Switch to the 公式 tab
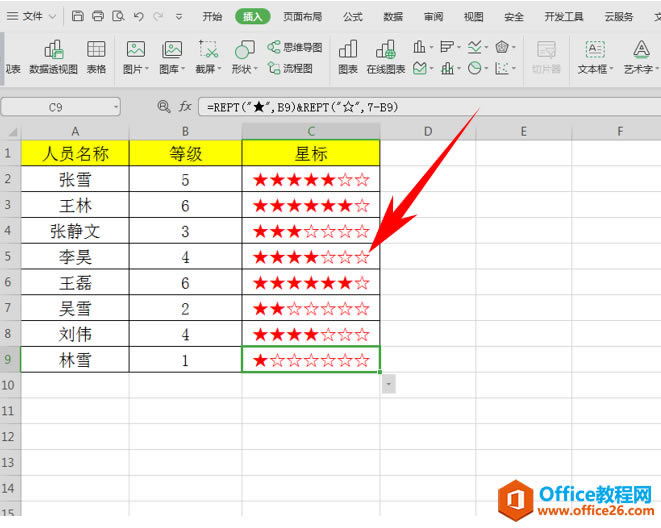Viewport: 661px width, 528px height. coord(353,16)
